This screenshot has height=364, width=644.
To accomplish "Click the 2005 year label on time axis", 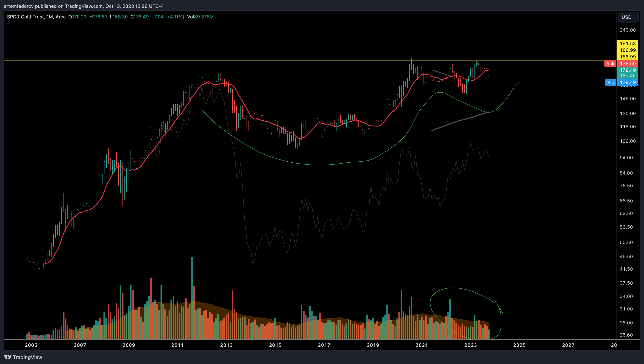I will pyautogui.click(x=31, y=345).
